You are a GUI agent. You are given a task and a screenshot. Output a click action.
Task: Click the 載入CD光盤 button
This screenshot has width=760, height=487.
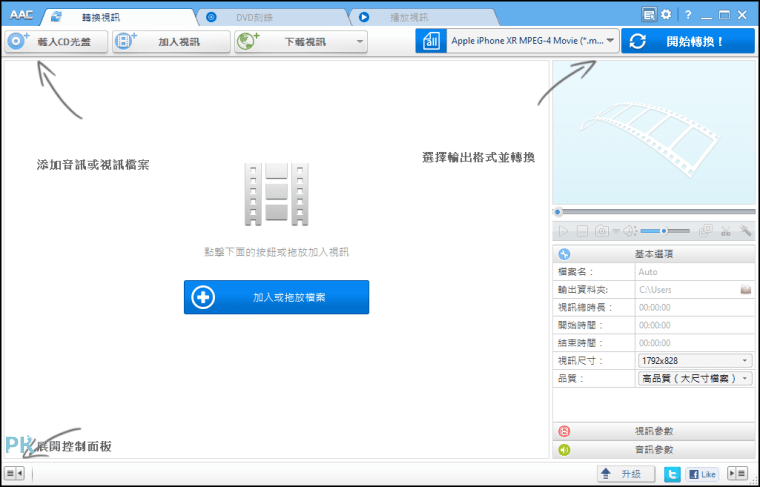pos(56,42)
